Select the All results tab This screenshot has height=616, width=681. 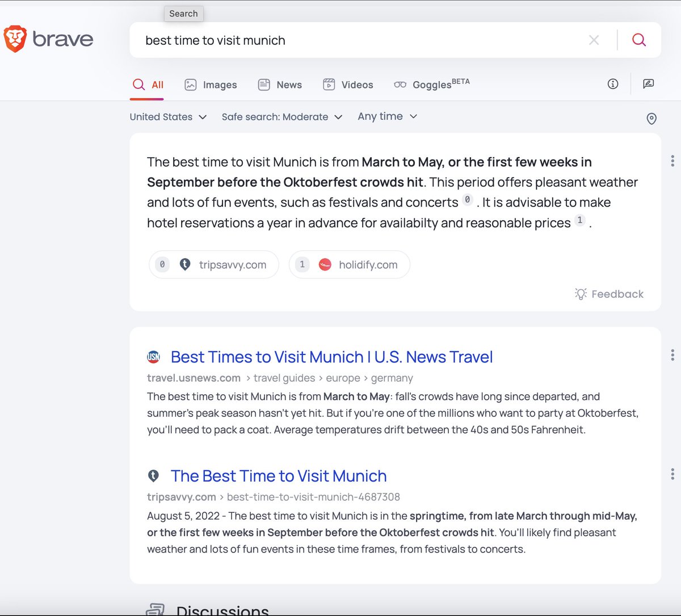(x=148, y=85)
